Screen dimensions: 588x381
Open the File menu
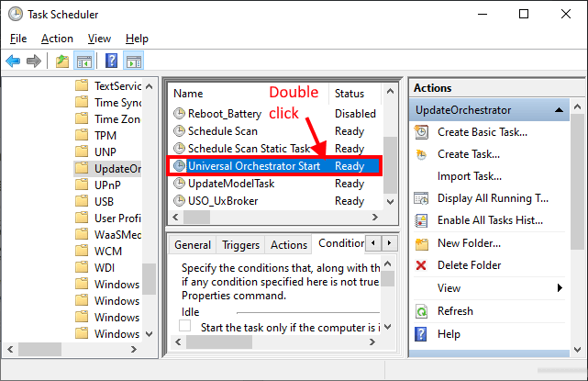click(x=18, y=39)
